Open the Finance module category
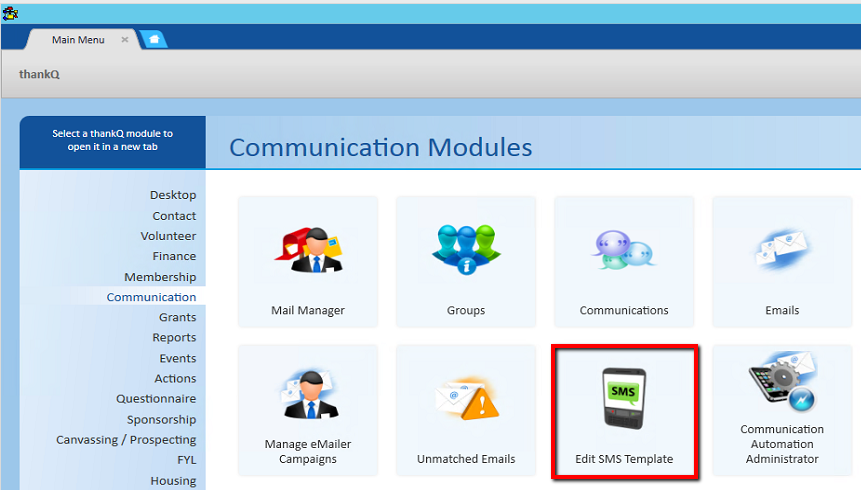The width and height of the screenshot is (861, 490). point(174,256)
